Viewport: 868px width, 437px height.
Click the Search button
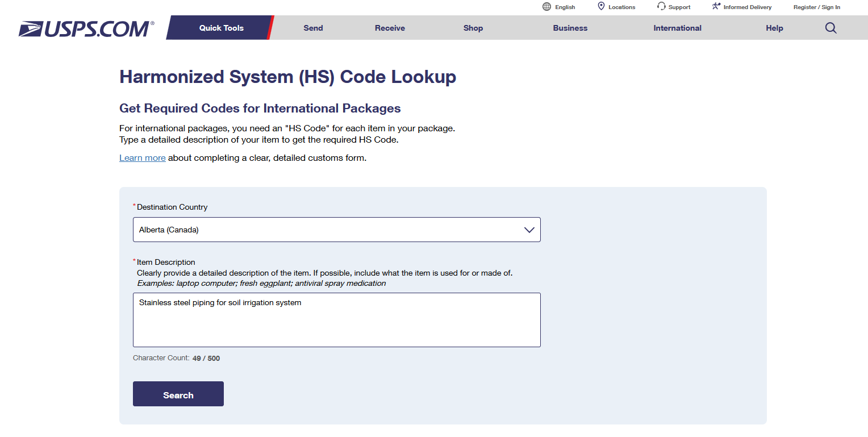pos(178,394)
